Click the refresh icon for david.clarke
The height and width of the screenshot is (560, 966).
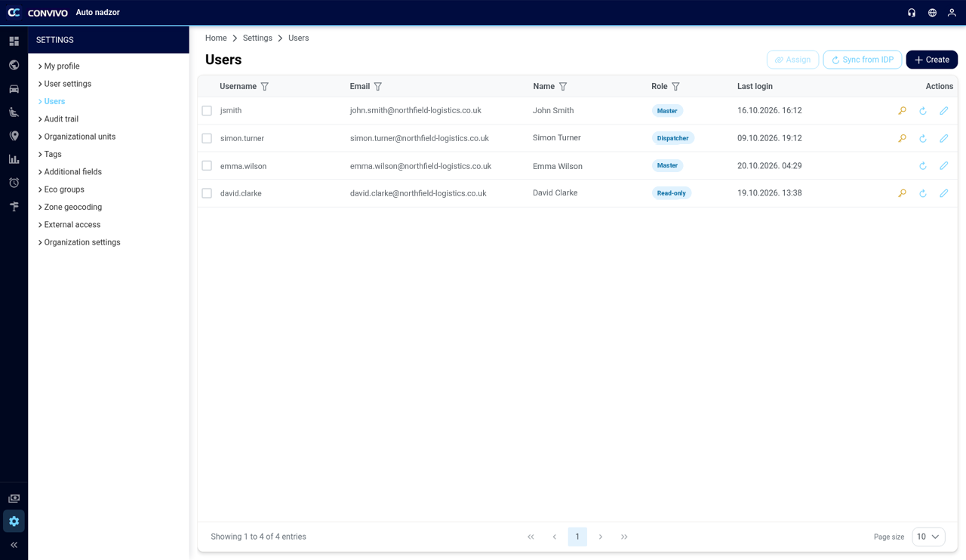point(923,193)
